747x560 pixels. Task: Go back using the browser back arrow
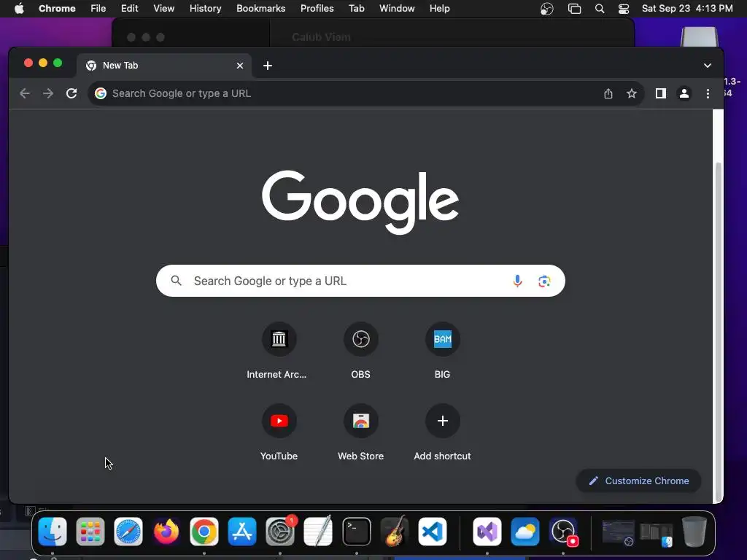[x=25, y=93]
